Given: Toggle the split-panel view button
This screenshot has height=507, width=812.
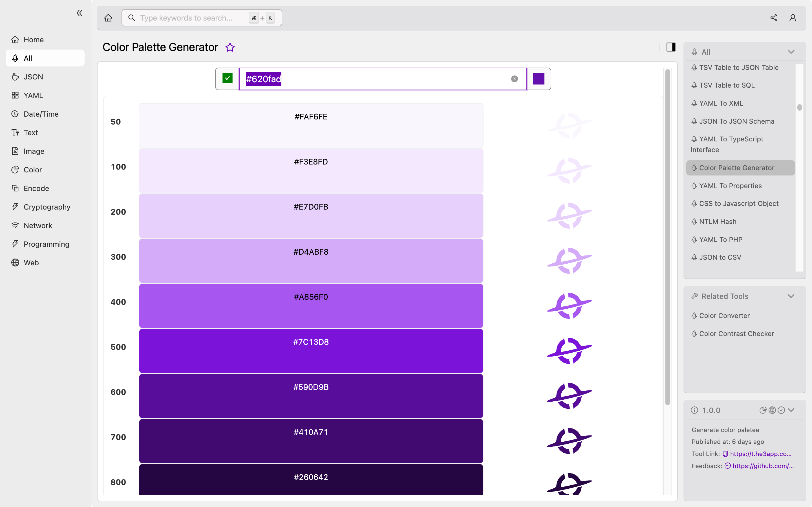Looking at the screenshot, I should pyautogui.click(x=671, y=47).
